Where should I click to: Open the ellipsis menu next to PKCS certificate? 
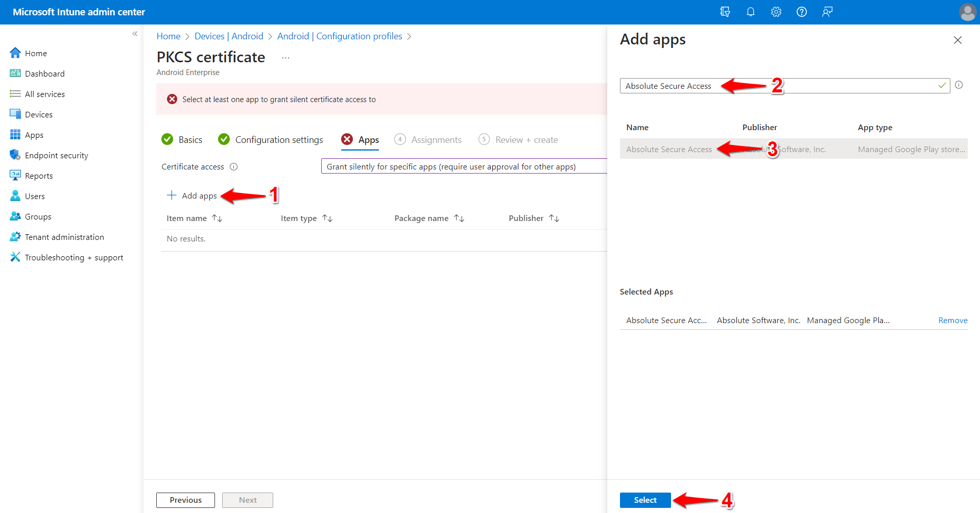coord(285,57)
